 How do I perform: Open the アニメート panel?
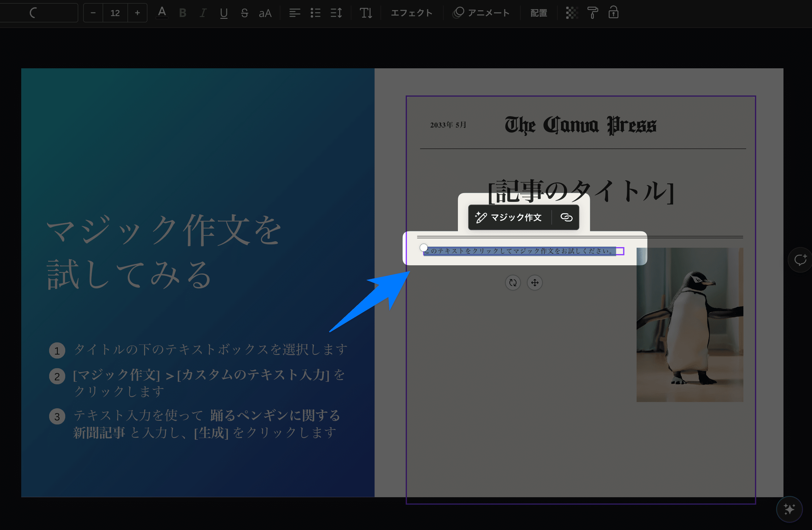click(481, 13)
